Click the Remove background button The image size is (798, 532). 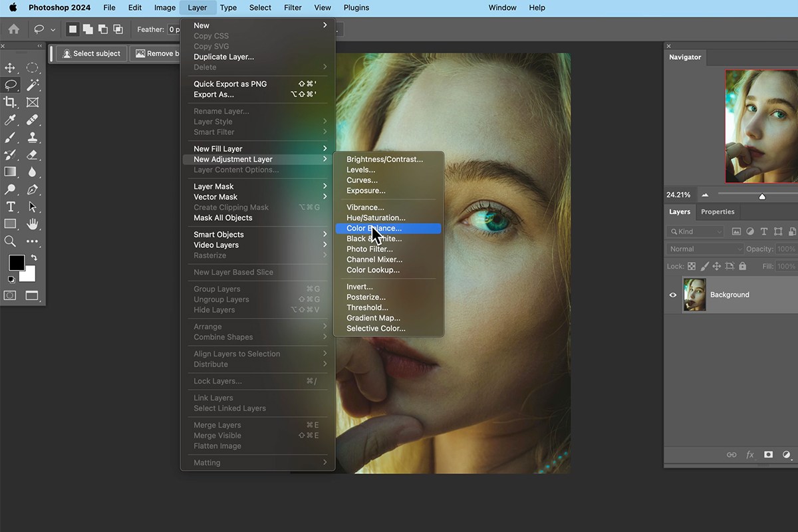pos(156,53)
